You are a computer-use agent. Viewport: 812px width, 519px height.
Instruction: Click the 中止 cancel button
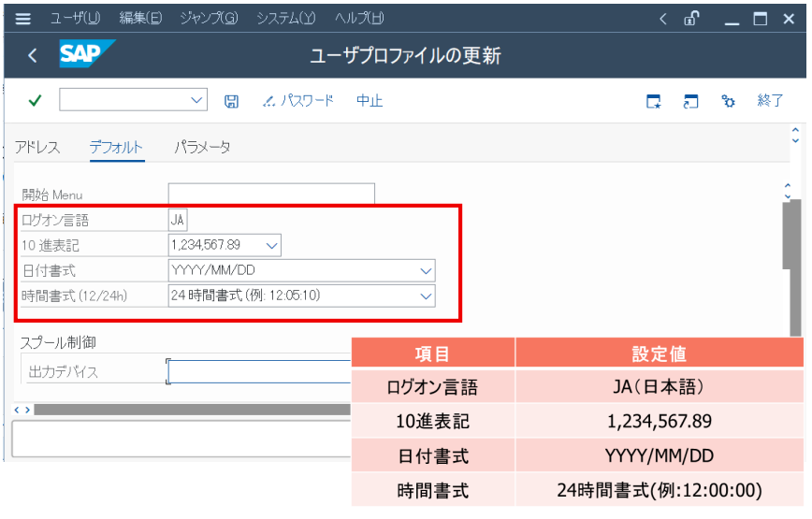(370, 100)
